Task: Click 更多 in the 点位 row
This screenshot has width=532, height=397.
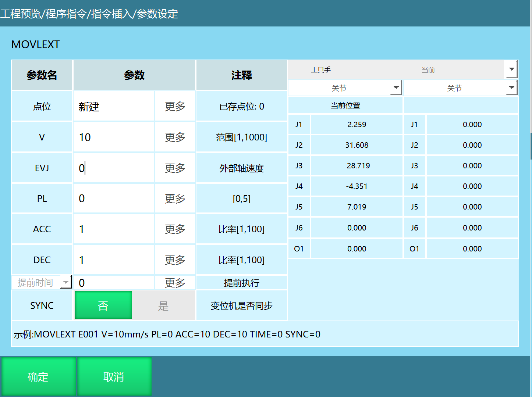Action: (175, 106)
